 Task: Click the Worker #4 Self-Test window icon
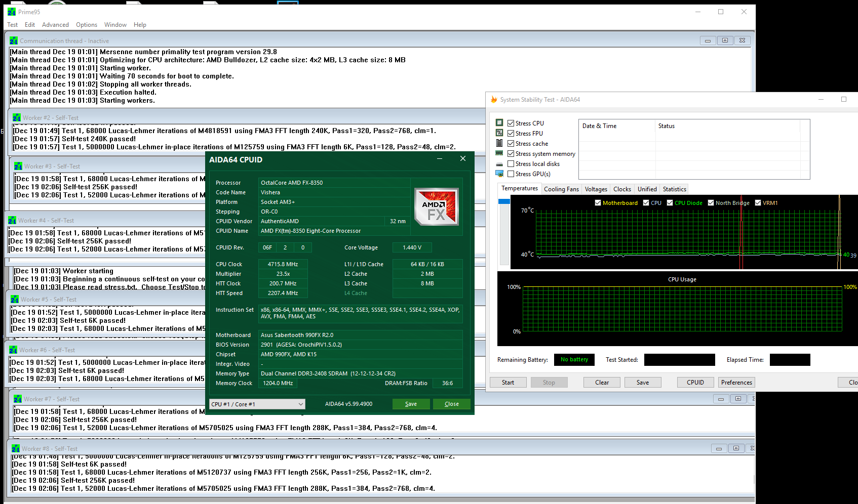(12, 220)
